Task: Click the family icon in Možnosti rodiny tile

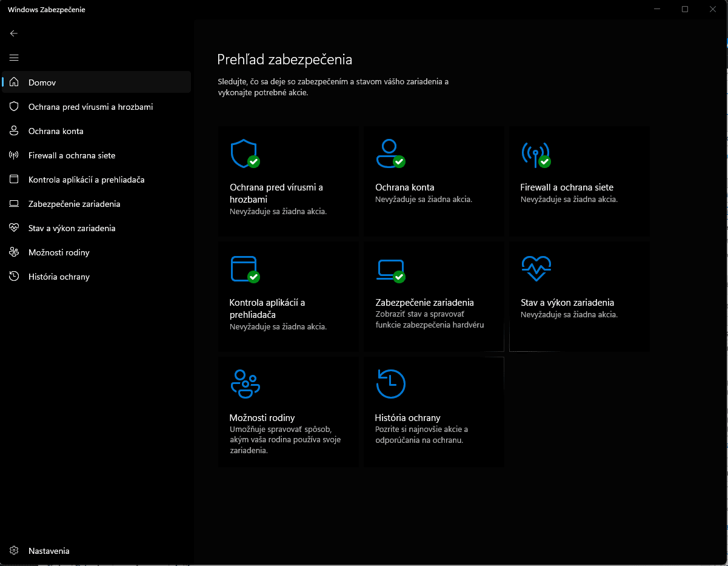Action: 245,383
